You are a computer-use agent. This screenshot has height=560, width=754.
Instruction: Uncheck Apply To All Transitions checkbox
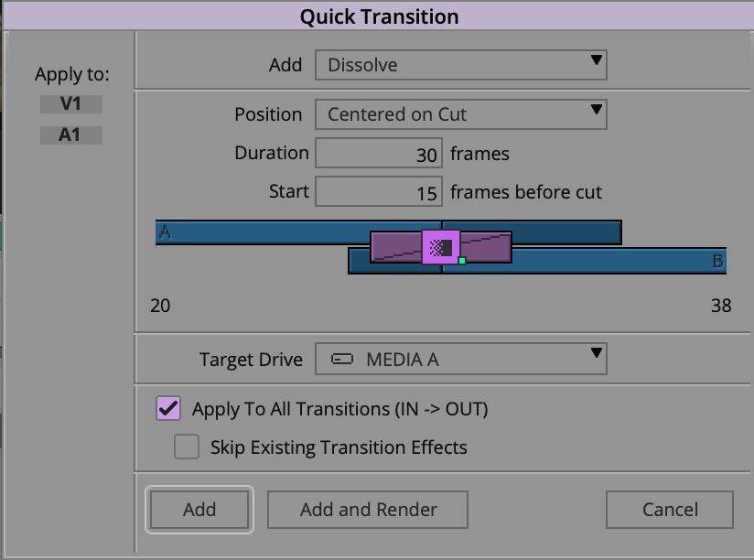(168, 409)
